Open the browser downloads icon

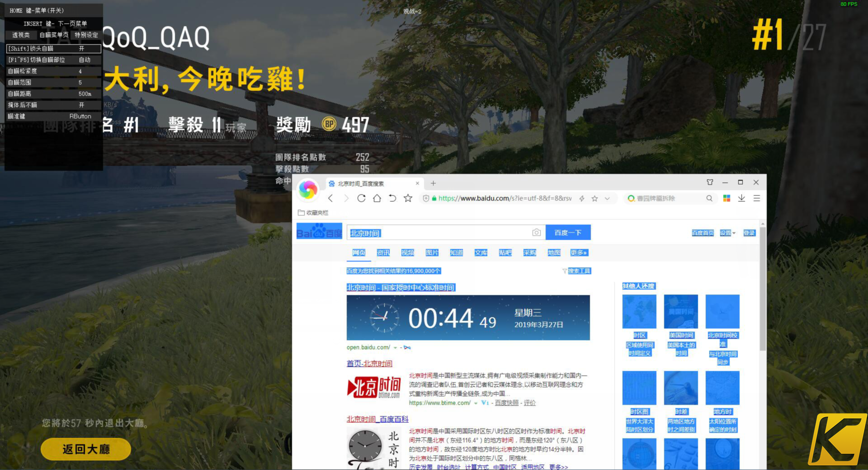[x=741, y=198]
